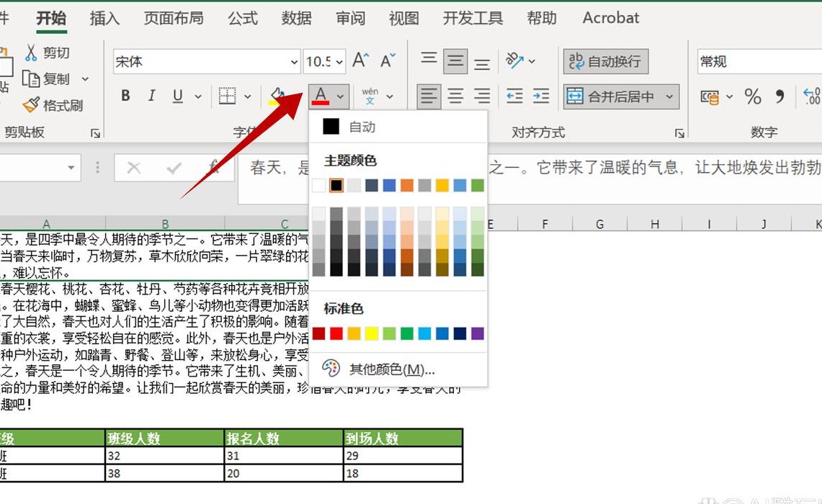This screenshot has width=822, height=504.
Task: Open the font name dropdown (宋体)
Action: point(294,62)
